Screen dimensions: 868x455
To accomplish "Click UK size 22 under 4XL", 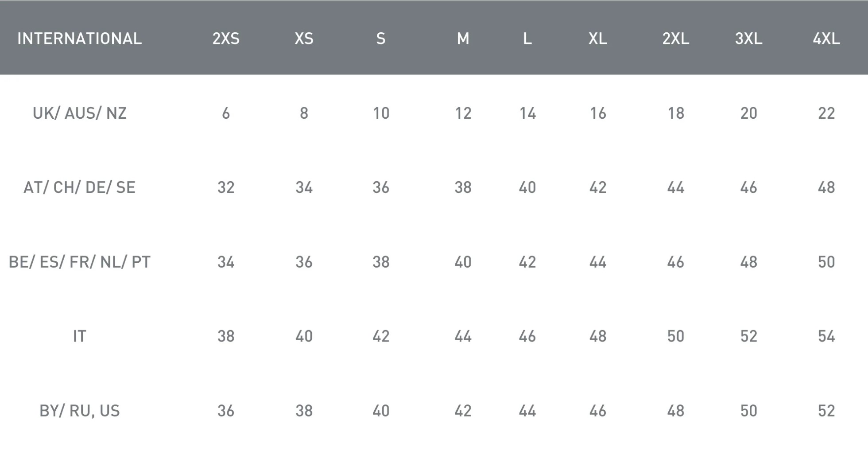I will click(826, 113).
